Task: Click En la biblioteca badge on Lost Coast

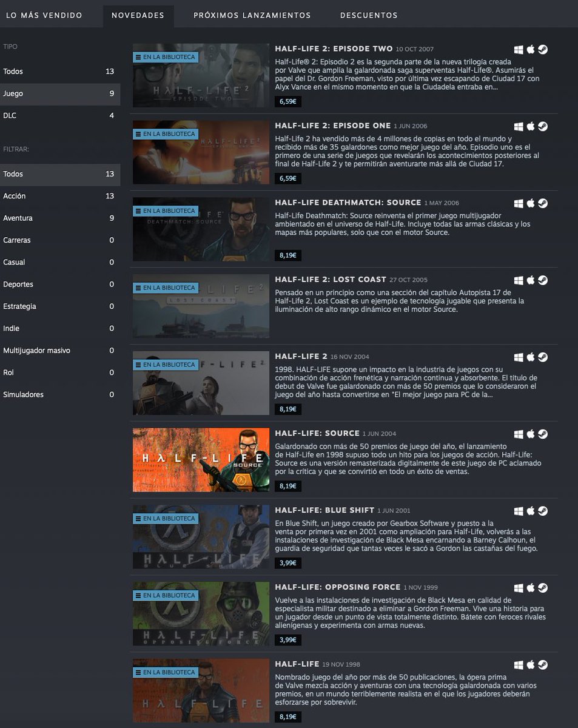Action: pos(166,288)
